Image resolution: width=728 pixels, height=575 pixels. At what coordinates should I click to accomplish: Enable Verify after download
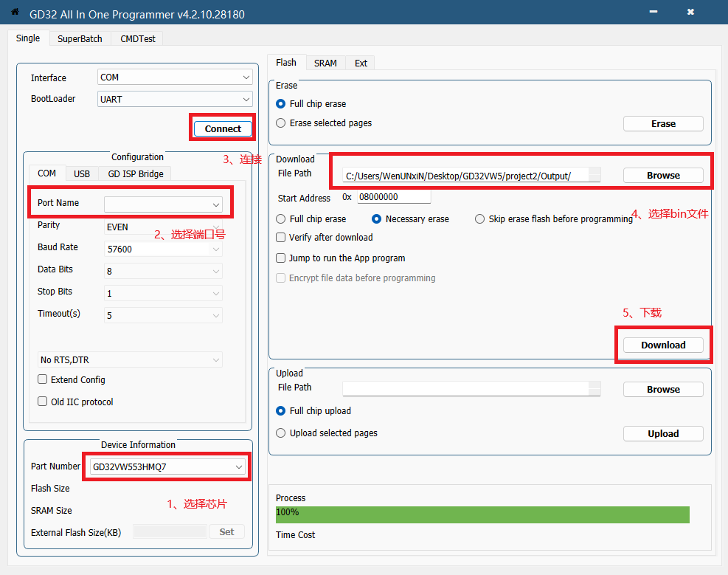click(x=325, y=238)
